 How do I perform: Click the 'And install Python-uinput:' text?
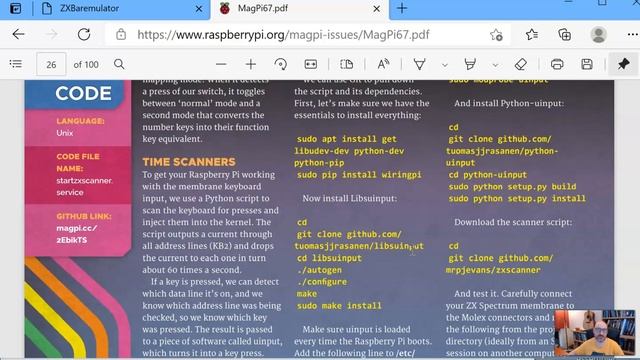pyautogui.click(x=509, y=103)
